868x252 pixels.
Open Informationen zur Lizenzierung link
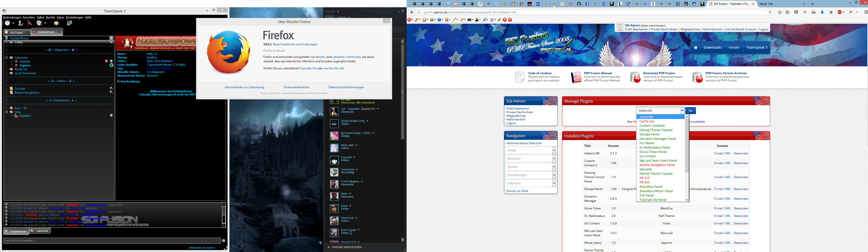pyautogui.click(x=244, y=87)
